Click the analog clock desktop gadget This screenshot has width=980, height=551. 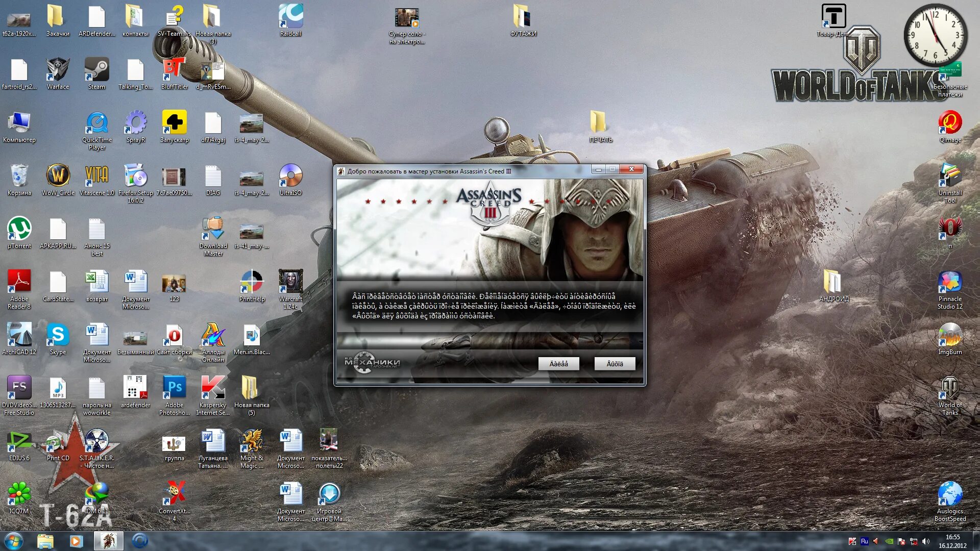click(935, 35)
